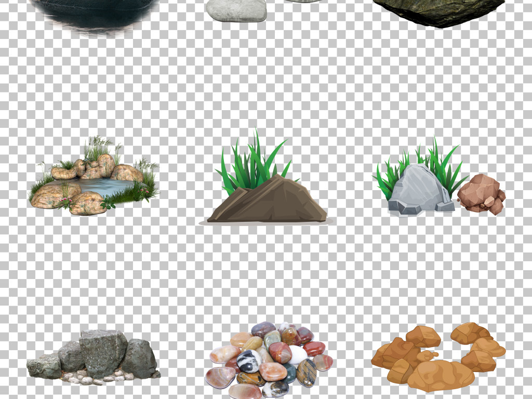Click the smooth light gray stone at top
The width and height of the screenshot is (532, 399).
tap(236, 10)
